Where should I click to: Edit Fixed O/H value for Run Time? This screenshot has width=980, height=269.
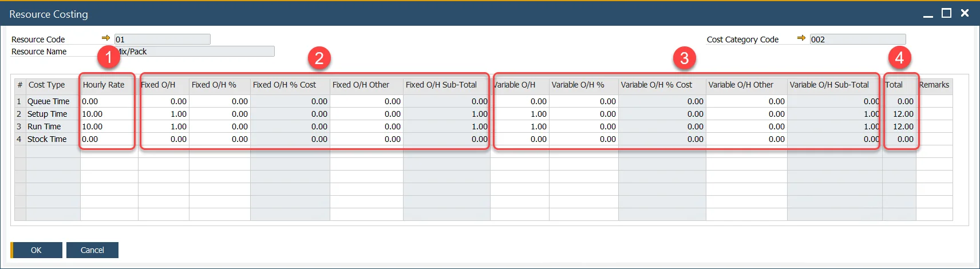click(164, 126)
